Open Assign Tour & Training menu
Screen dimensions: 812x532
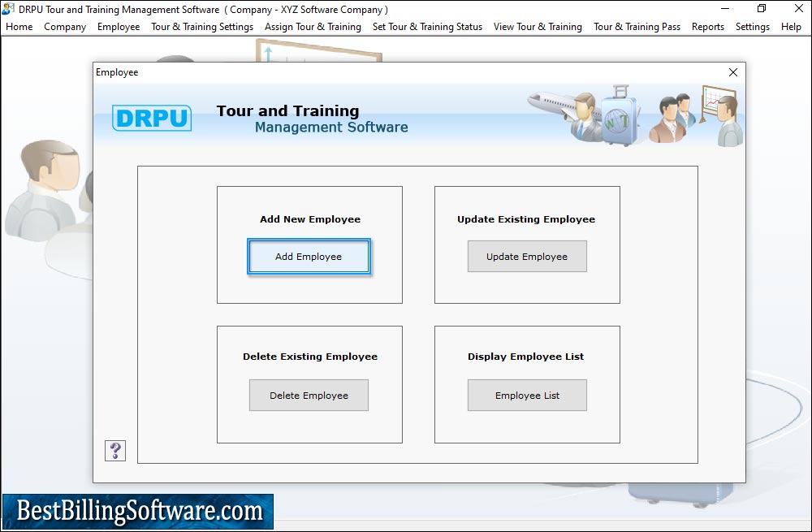(x=313, y=27)
